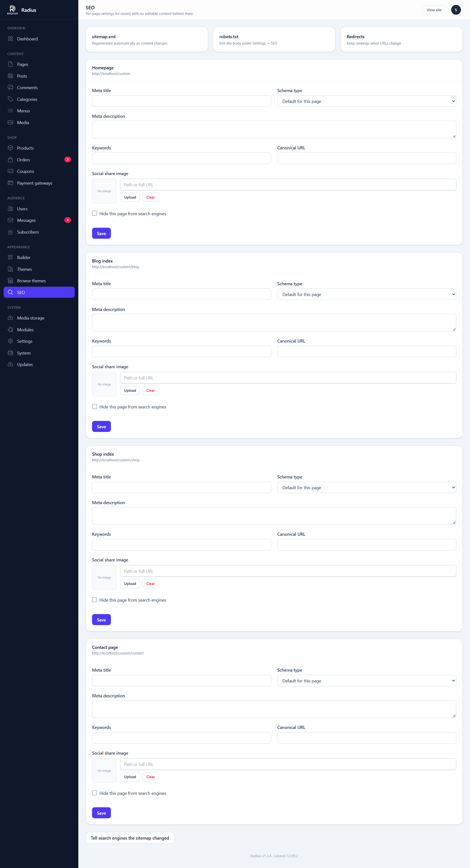
Task: Open Contact page Schema type dropdown
Action: [x=366, y=681]
